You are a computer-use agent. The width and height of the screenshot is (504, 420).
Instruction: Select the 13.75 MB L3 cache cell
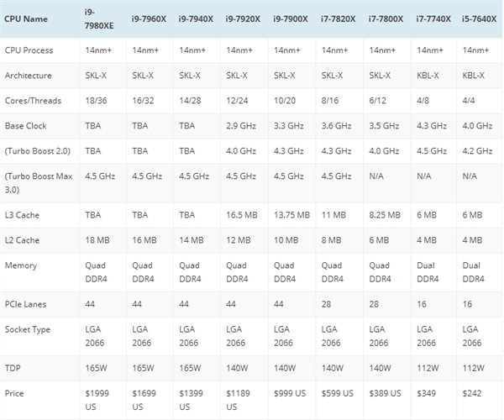point(292,215)
